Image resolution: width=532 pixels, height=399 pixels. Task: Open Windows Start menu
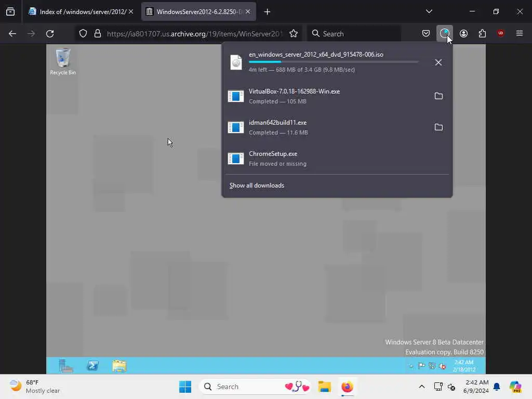tap(185, 387)
